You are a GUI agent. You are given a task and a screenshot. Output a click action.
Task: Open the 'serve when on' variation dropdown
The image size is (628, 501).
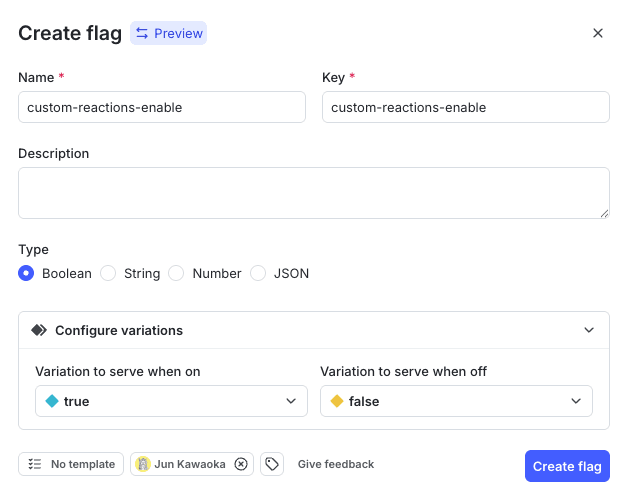[171, 401]
